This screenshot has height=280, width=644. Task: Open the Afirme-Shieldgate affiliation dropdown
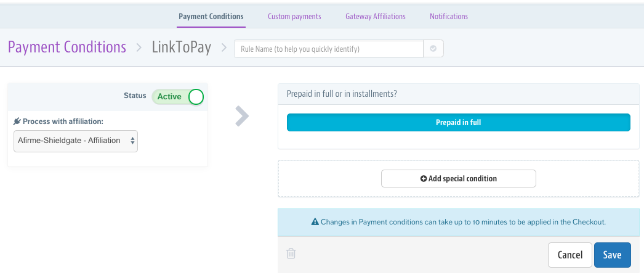click(76, 141)
